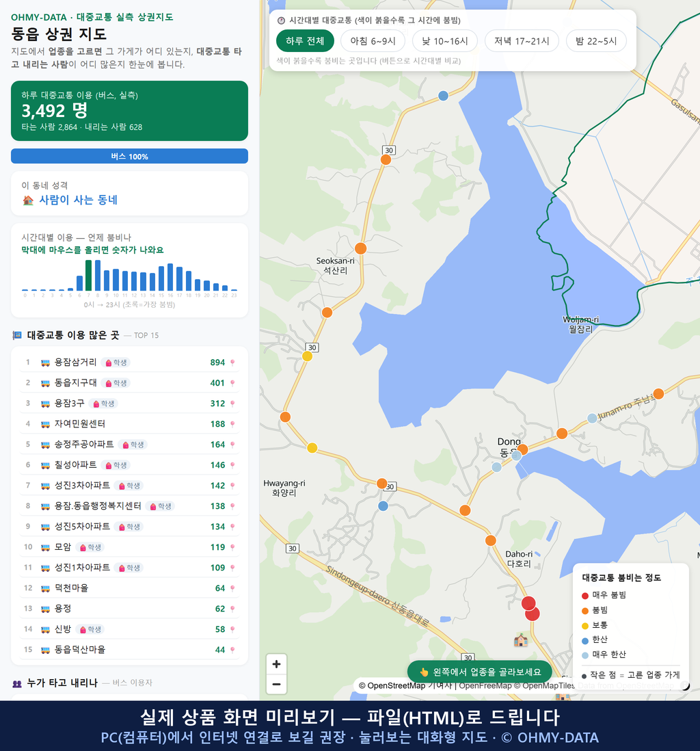Click the orange marker at Junam-ro's eastern end
The image size is (700, 751).
[x=659, y=394]
